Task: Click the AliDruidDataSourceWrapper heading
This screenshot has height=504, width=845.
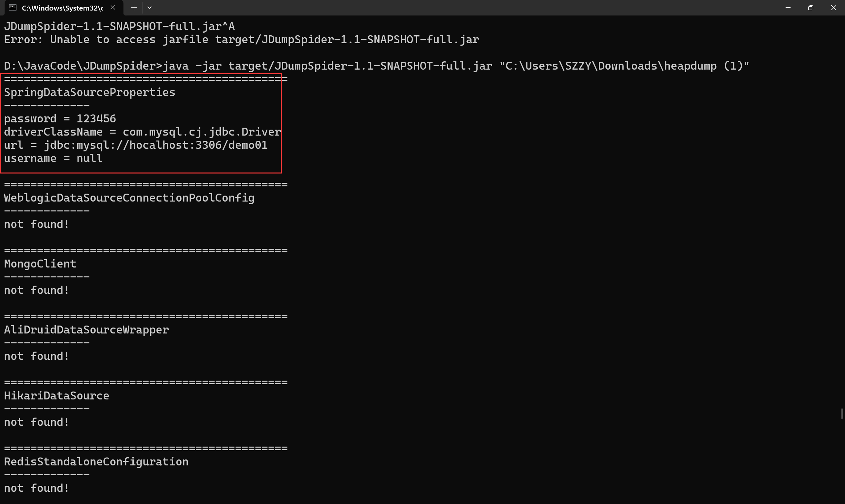Action: (86, 330)
